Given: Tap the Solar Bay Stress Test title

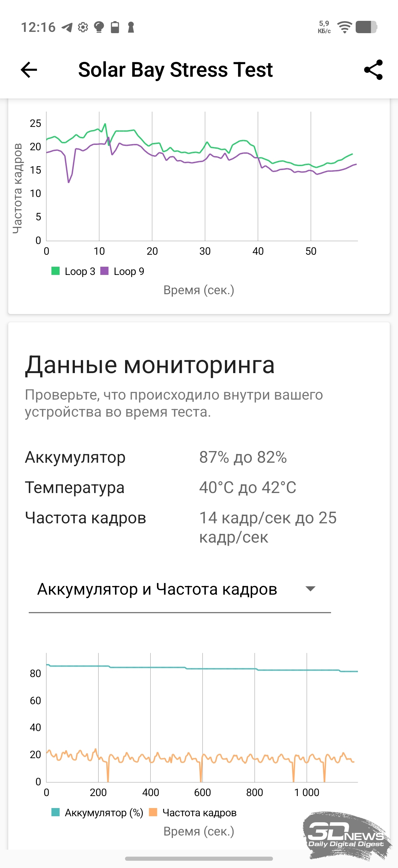Looking at the screenshot, I should (x=175, y=70).
